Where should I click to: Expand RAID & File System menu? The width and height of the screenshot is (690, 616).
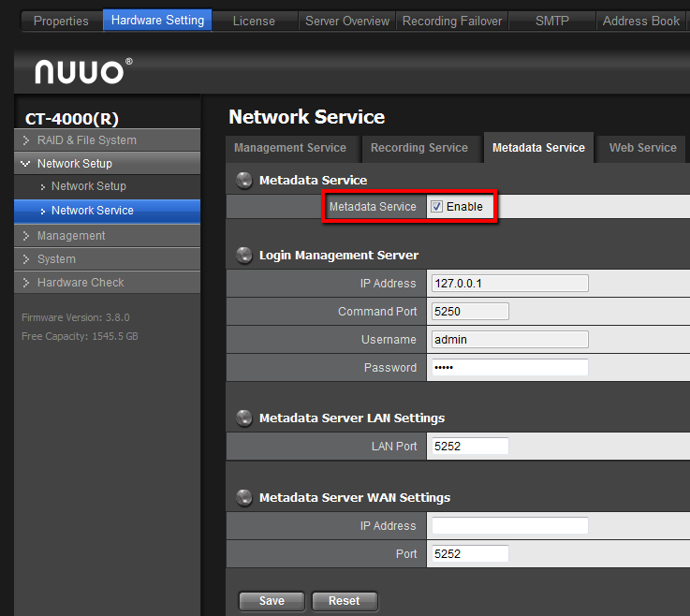86,140
